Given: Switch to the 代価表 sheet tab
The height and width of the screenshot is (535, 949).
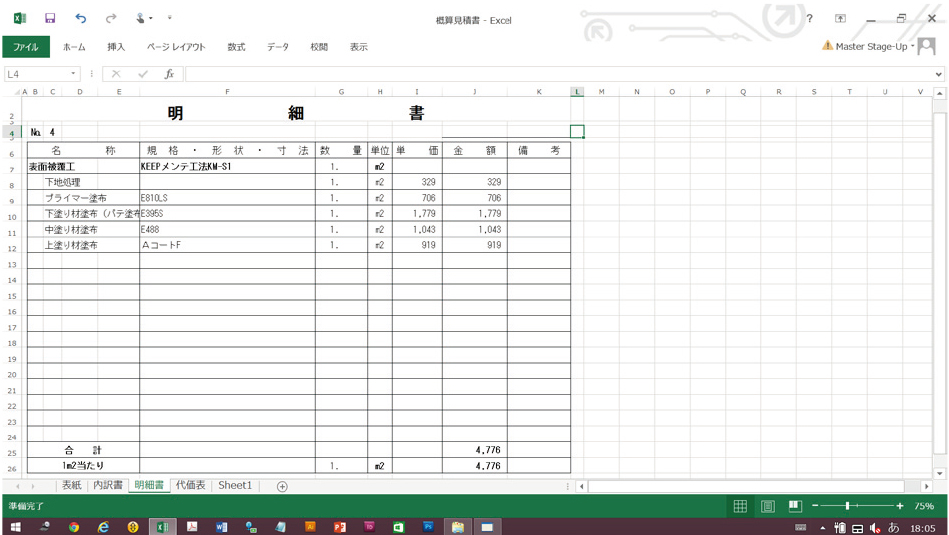Looking at the screenshot, I should click(x=190, y=486).
